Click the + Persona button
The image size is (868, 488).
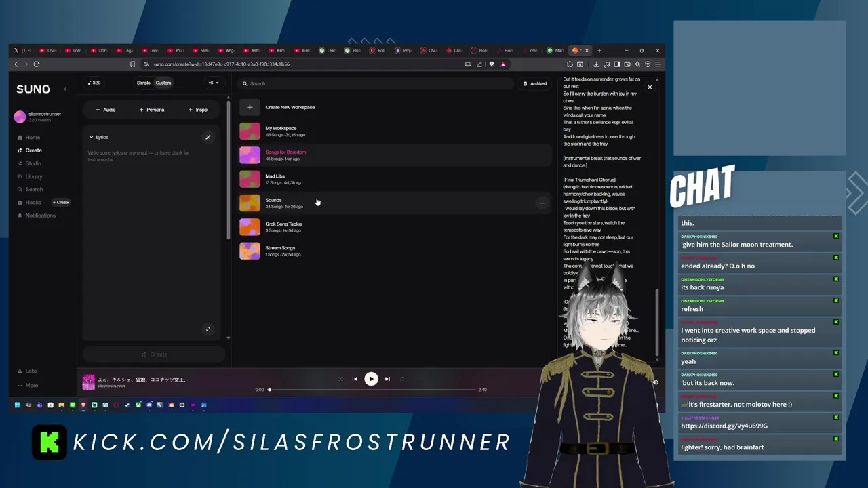[152, 110]
